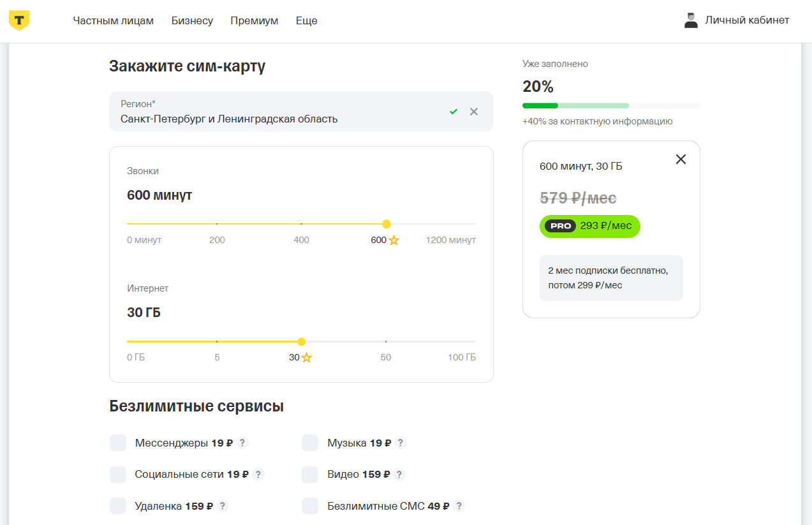The width and height of the screenshot is (812, 525).
Task: Tick the Видео 159 ₽ checkbox
Action: (310, 475)
